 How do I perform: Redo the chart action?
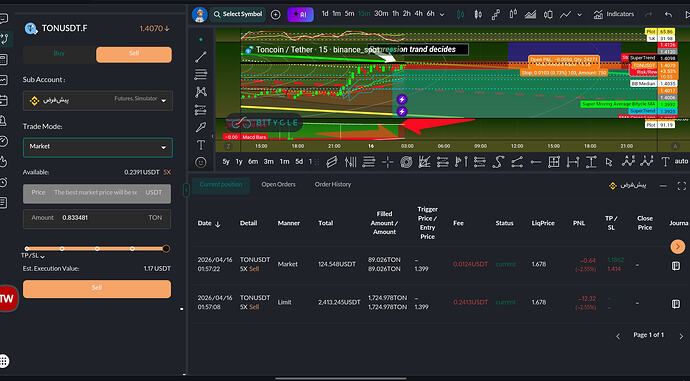(648, 15)
